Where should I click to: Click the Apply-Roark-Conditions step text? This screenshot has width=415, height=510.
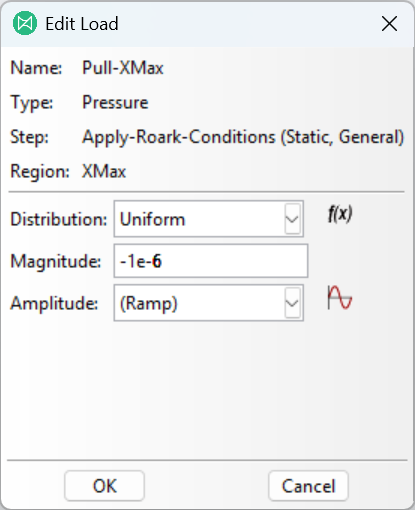(243, 137)
